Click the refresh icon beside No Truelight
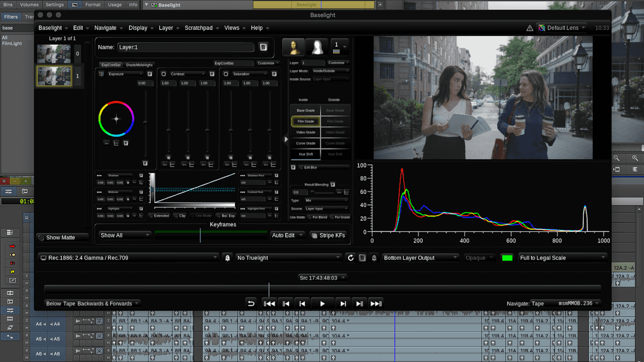The height and width of the screenshot is (362, 644). coord(351,258)
